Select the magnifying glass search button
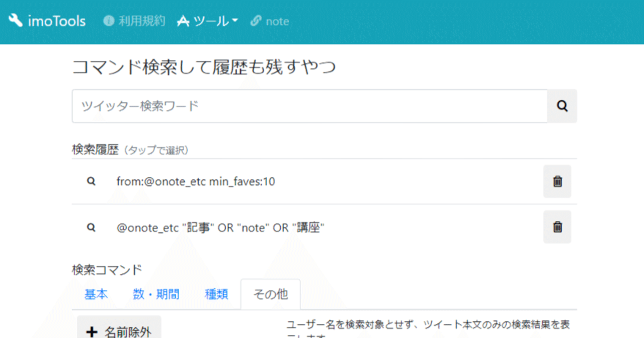 click(561, 106)
